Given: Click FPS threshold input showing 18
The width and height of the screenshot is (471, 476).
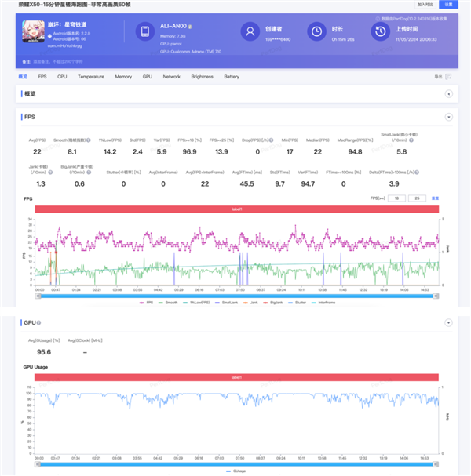Looking at the screenshot, I should coord(397,199).
